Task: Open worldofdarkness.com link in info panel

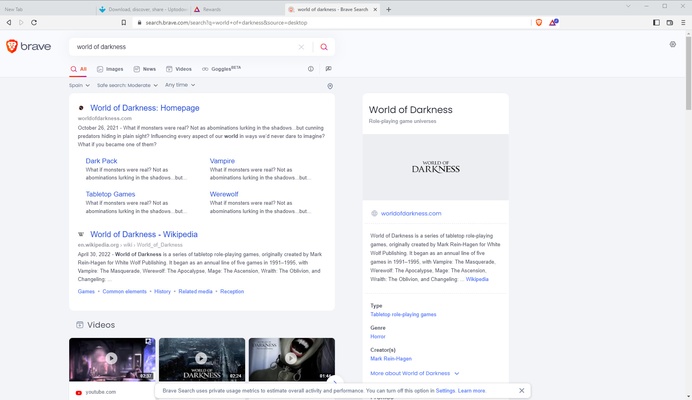Action: click(x=411, y=213)
